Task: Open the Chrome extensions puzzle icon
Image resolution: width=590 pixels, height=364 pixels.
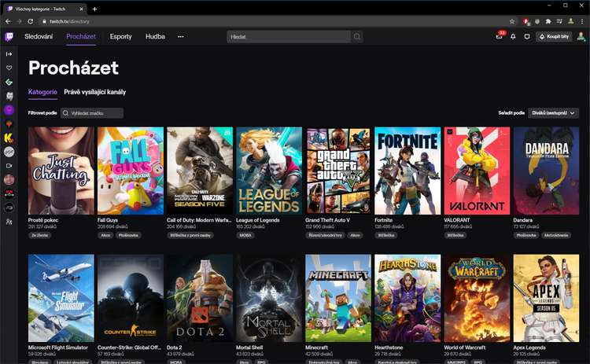Action: 548,21
